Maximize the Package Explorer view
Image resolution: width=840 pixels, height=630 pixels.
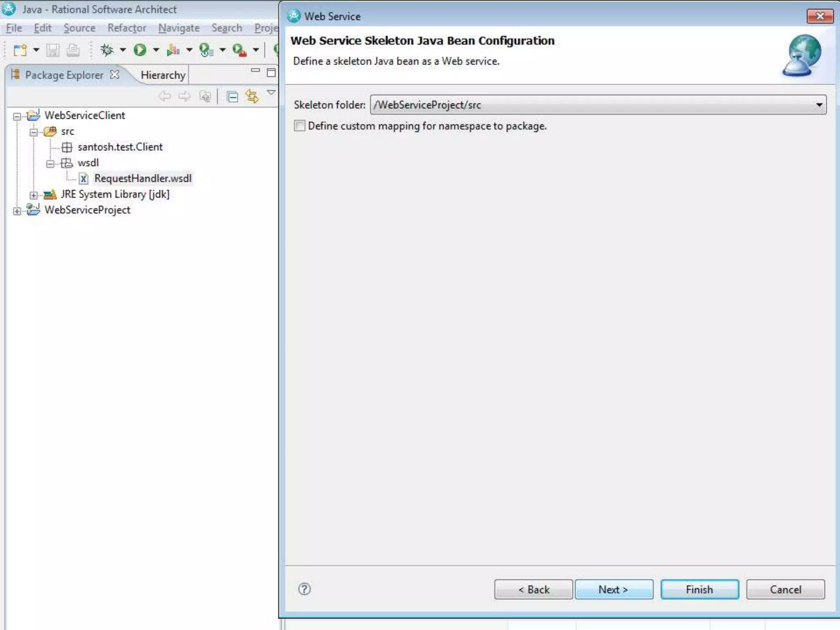[271, 73]
